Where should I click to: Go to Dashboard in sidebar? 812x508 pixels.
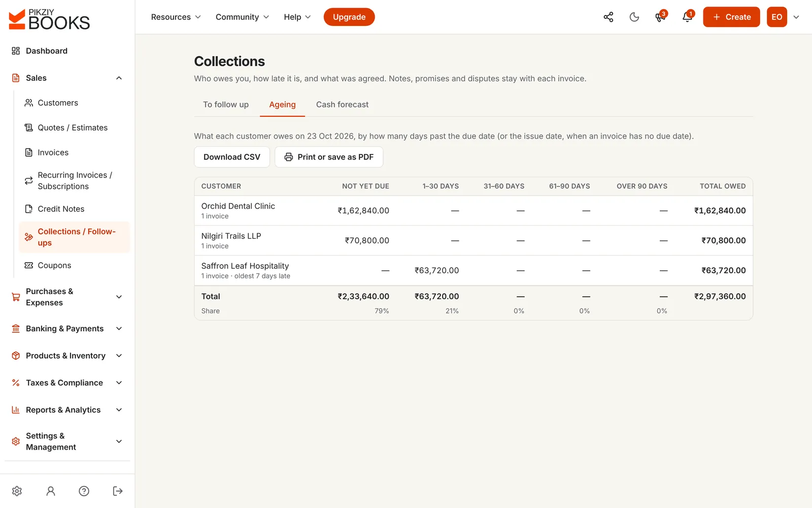[x=67, y=51]
